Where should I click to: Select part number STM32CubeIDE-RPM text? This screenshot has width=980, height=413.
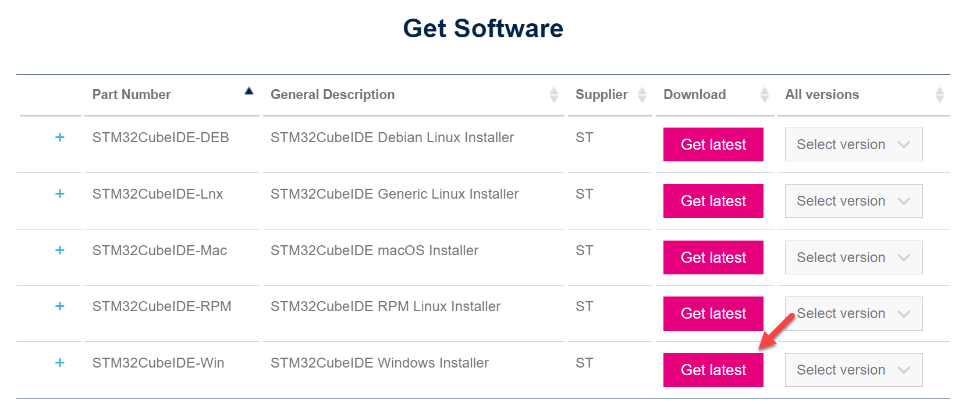pyautogui.click(x=162, y=306)
